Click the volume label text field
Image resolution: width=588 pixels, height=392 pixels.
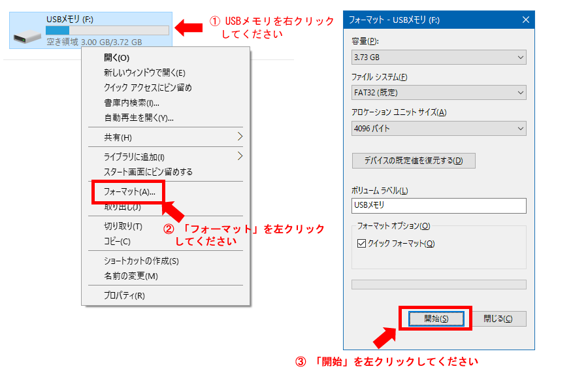pos(438,205)
